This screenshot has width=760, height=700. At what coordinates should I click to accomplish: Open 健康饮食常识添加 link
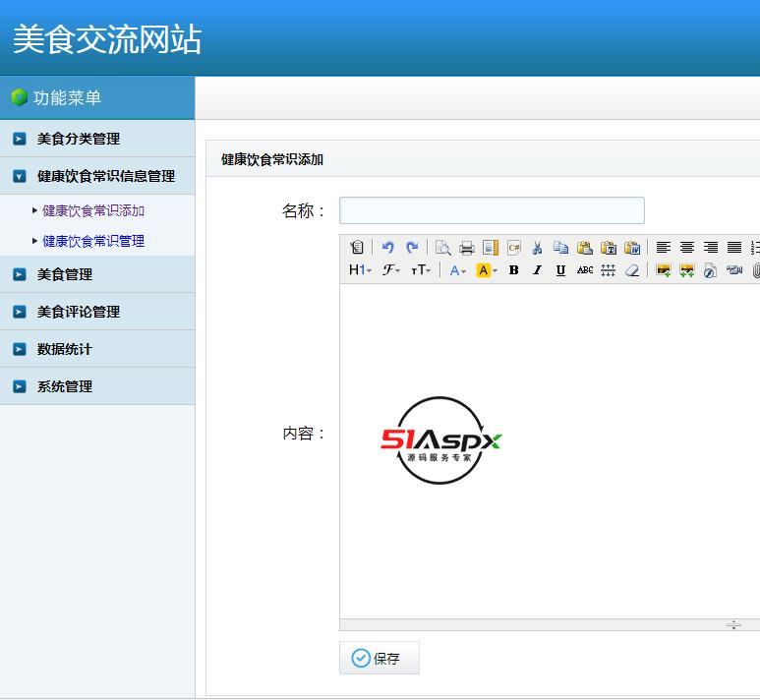(x=93, y=210)
